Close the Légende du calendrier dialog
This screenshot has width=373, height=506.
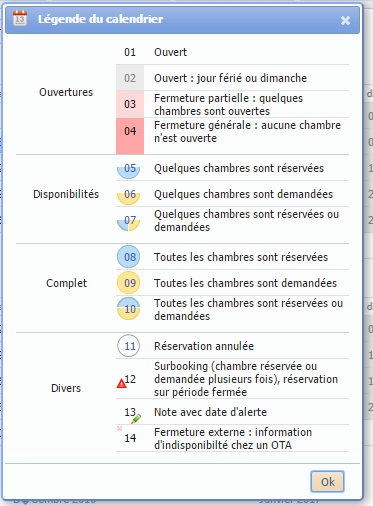[345, 21]
